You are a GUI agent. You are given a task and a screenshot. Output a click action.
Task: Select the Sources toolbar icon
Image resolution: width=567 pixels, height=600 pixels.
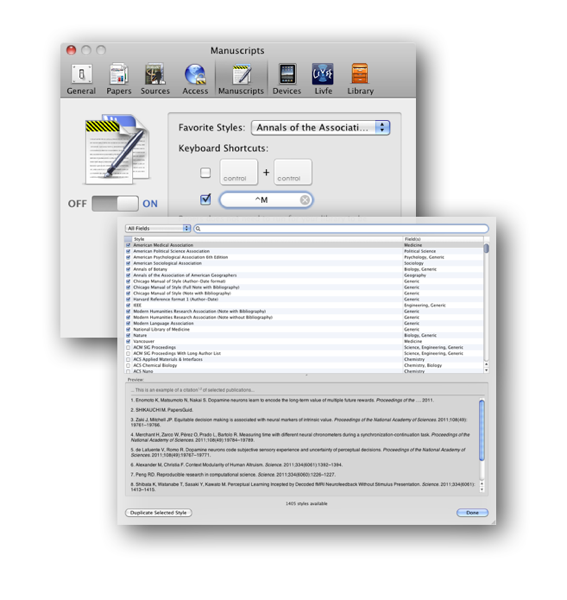pos(155,80)
